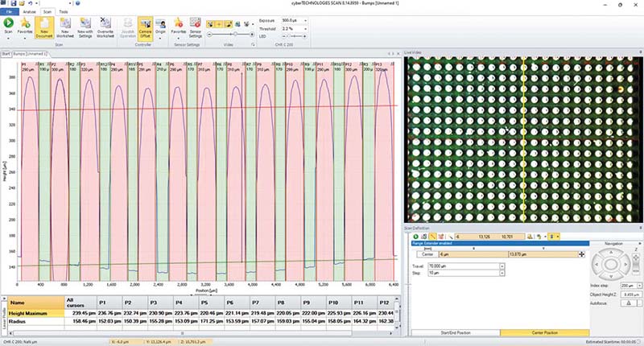Click the fifth Video group icon

click(x=246, y=24)
